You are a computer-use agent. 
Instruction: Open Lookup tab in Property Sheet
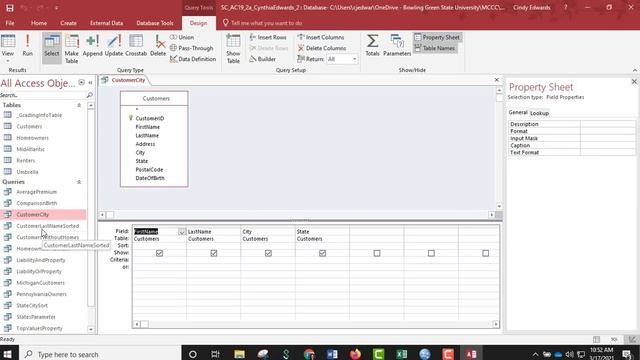(x=539, y=113)
